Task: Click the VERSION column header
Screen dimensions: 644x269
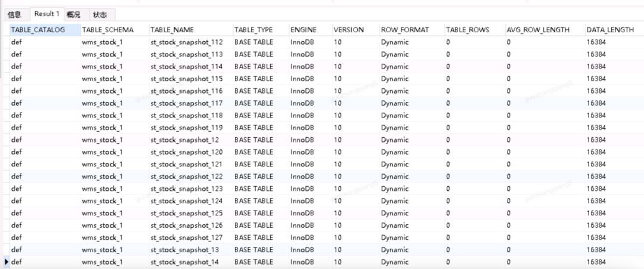Action: [x=355, y=30]
